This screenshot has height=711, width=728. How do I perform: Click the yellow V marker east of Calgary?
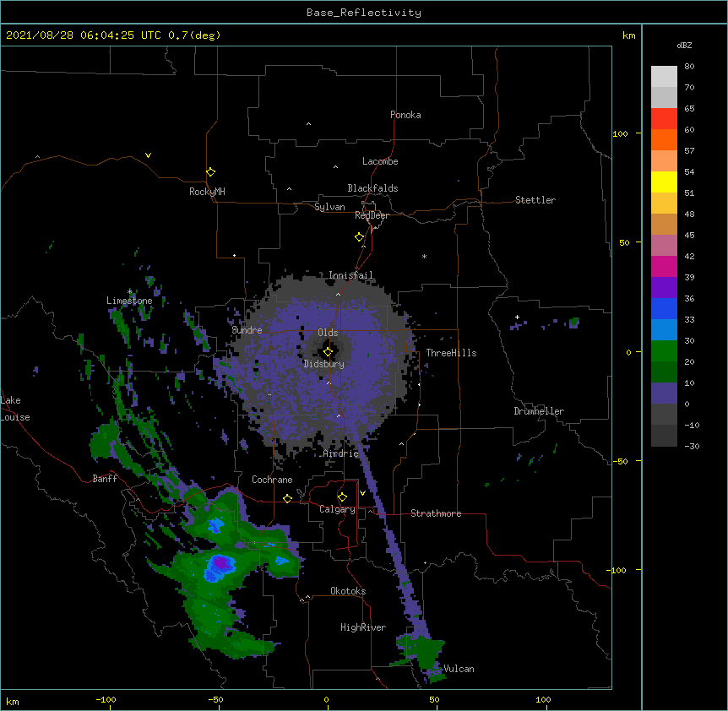tap(362, 493)
